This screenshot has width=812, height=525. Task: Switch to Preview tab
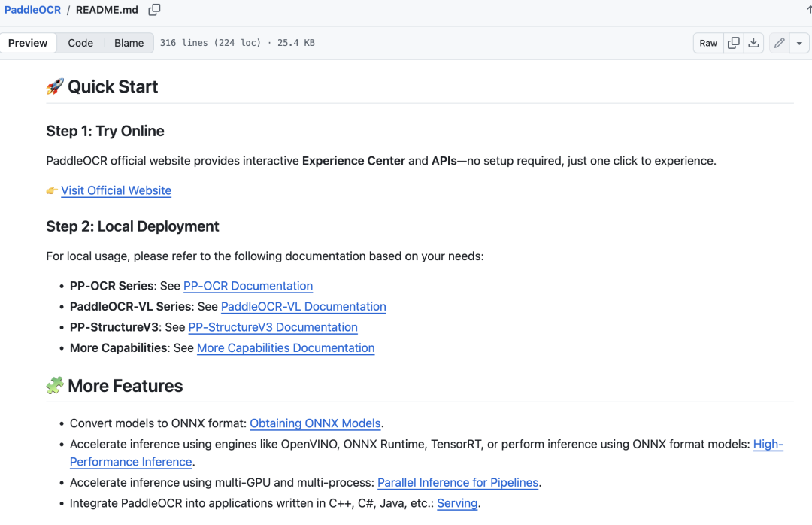pos(28,43)
